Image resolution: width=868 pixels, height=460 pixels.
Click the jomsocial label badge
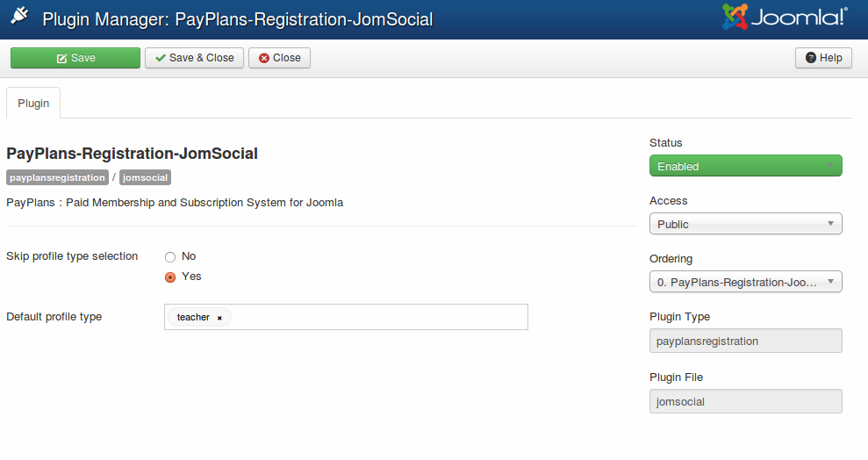[x=145, y=177]
